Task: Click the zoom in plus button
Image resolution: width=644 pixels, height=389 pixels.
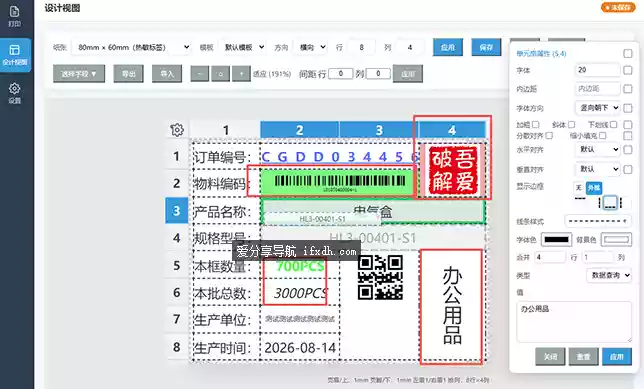Action: [x=242, y=74]
